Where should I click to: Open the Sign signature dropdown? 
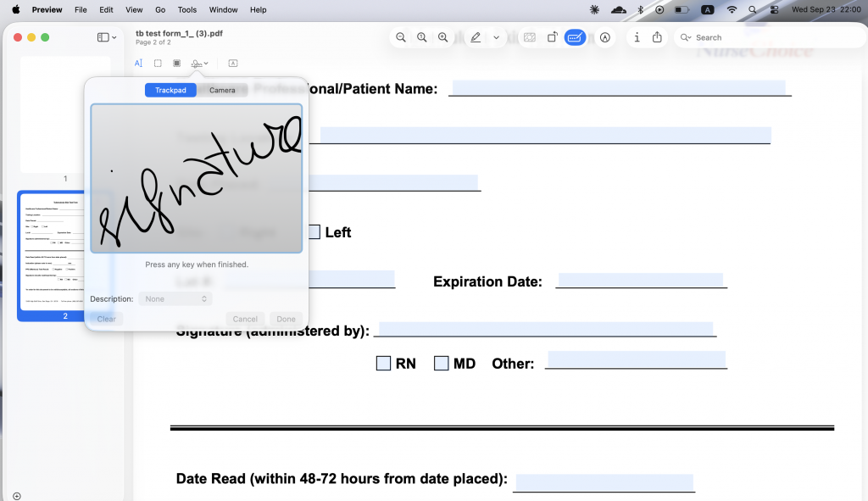tap(199, 63)
